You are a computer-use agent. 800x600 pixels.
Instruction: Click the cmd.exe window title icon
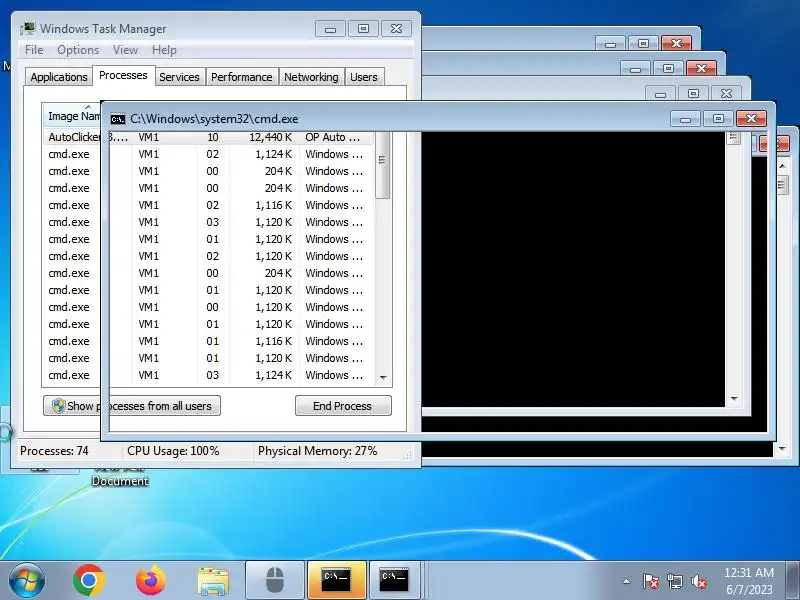pos(118,119)
